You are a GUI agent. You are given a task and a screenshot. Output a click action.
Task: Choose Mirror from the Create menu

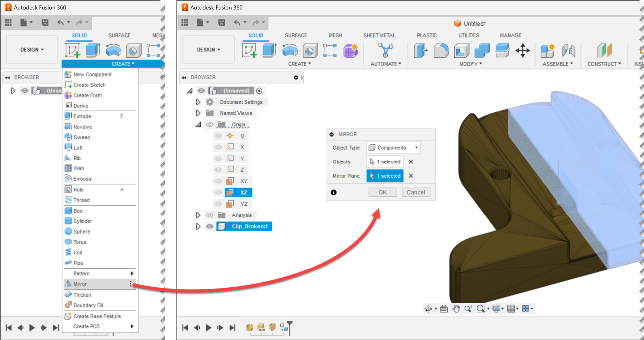click(100, 284)
